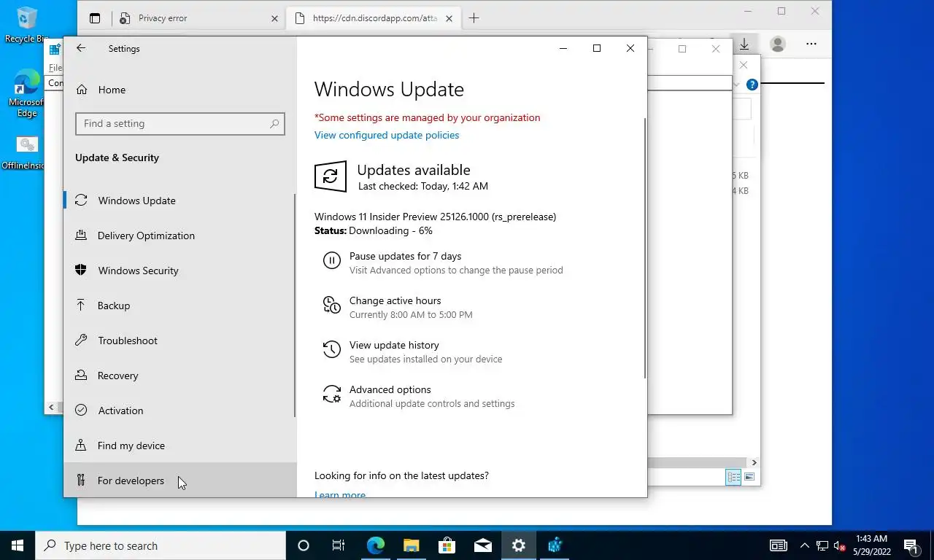Viewport: 934px width, 560px height.
Task: Open Find my device settings
Action: click(x=180, y=446)
